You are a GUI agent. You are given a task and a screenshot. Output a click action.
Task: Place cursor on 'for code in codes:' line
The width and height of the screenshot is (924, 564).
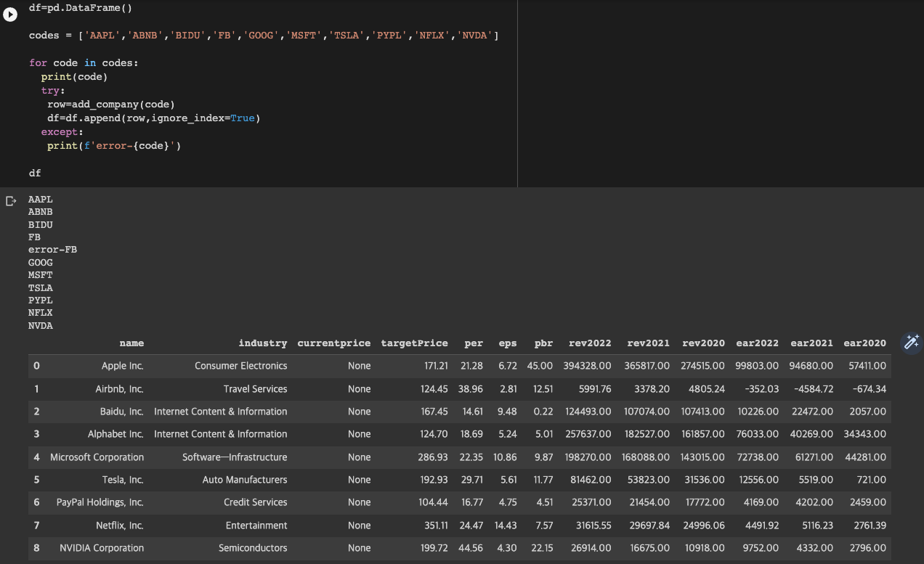(84, 63)
